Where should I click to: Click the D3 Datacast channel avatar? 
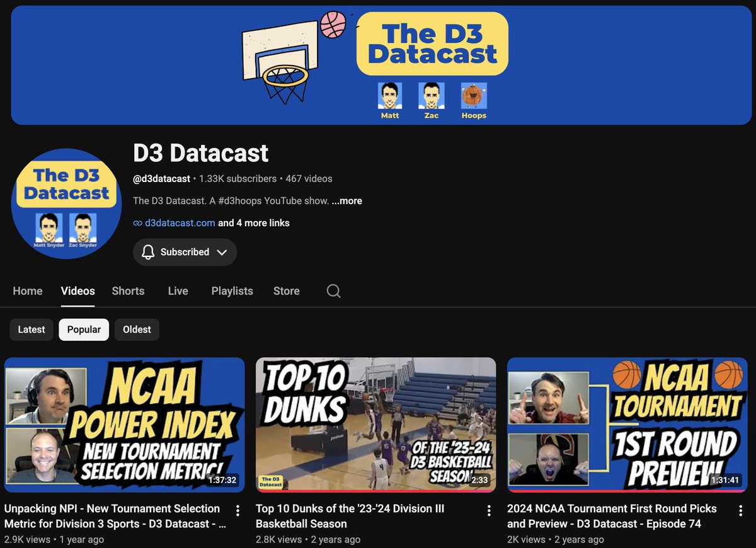point(66,203)
